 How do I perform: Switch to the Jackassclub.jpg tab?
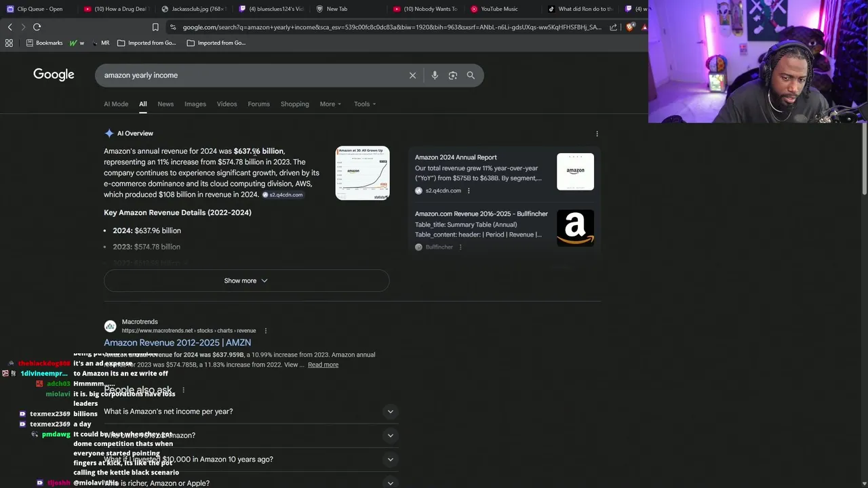pos(193,9)
